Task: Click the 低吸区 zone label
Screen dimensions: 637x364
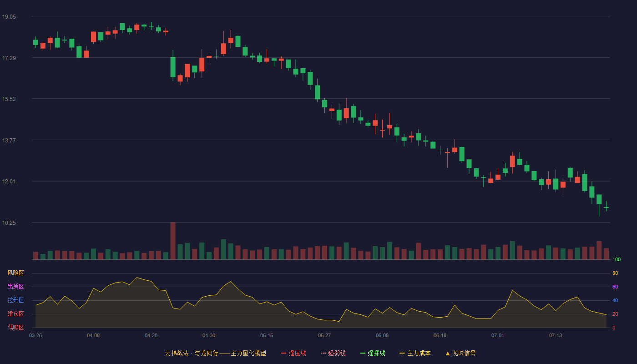Action: (x=15, y=328)
